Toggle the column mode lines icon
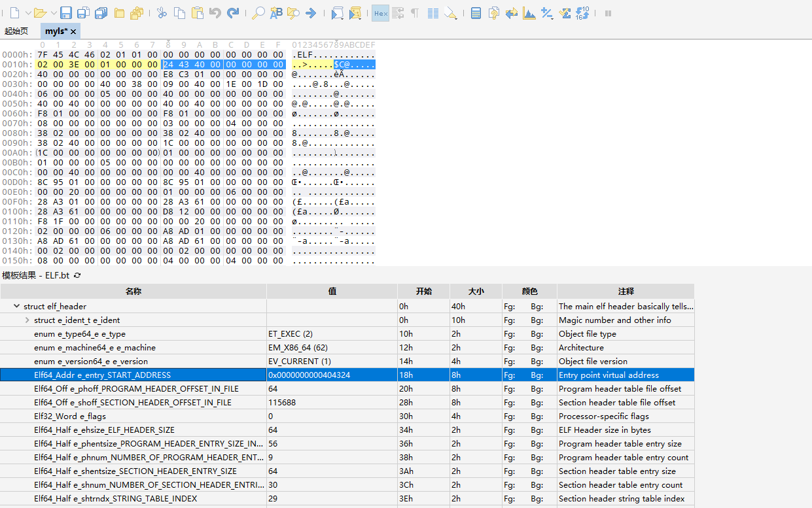This screenshot has height=508, width=812. point(432,13)
